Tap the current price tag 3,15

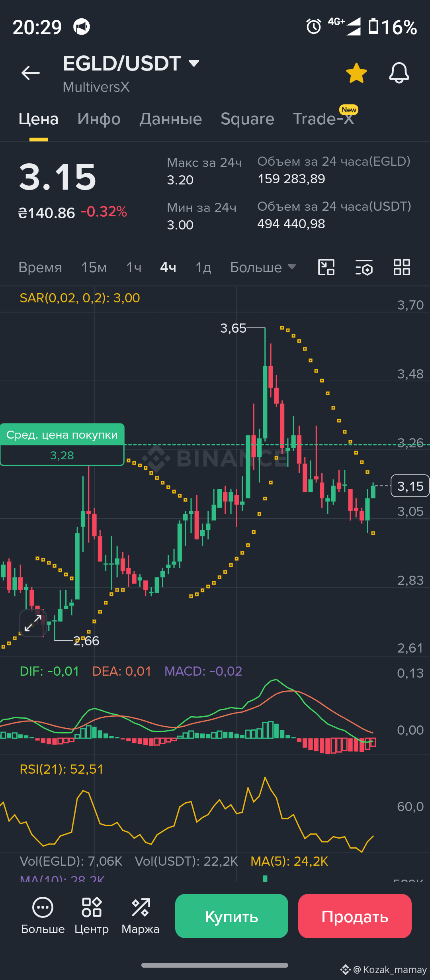(x=410, y=486)
